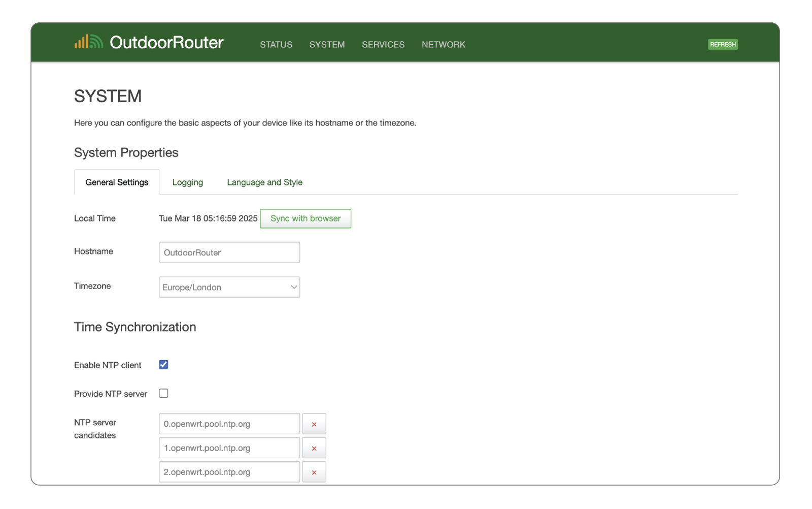812x509 pixels.
Task: Switch to the Logging tab
Action: [187, 182]
